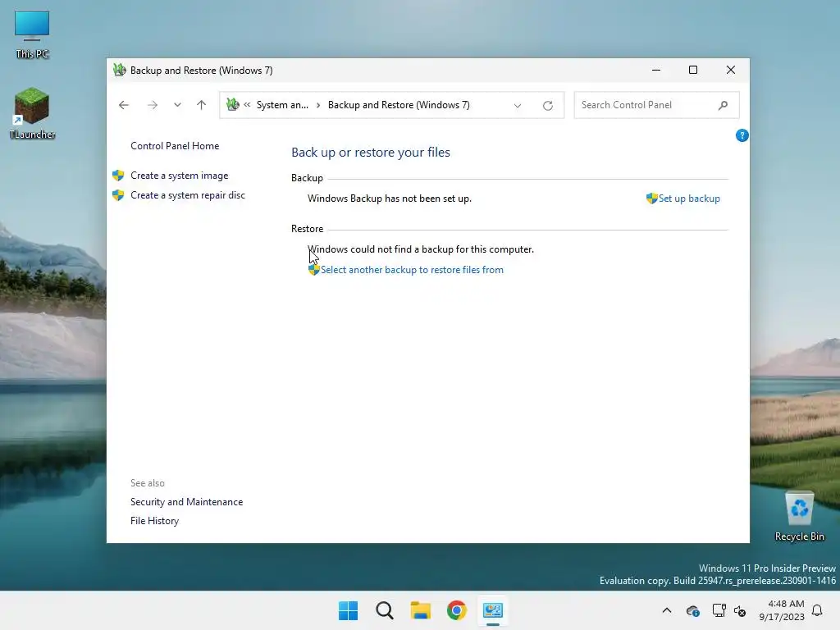Click the Backup and Restore title bar icon

point(120,71)
